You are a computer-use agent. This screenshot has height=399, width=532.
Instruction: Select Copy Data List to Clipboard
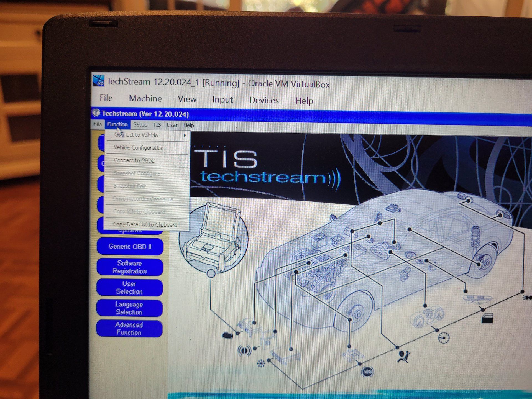[x=147, y=224]
